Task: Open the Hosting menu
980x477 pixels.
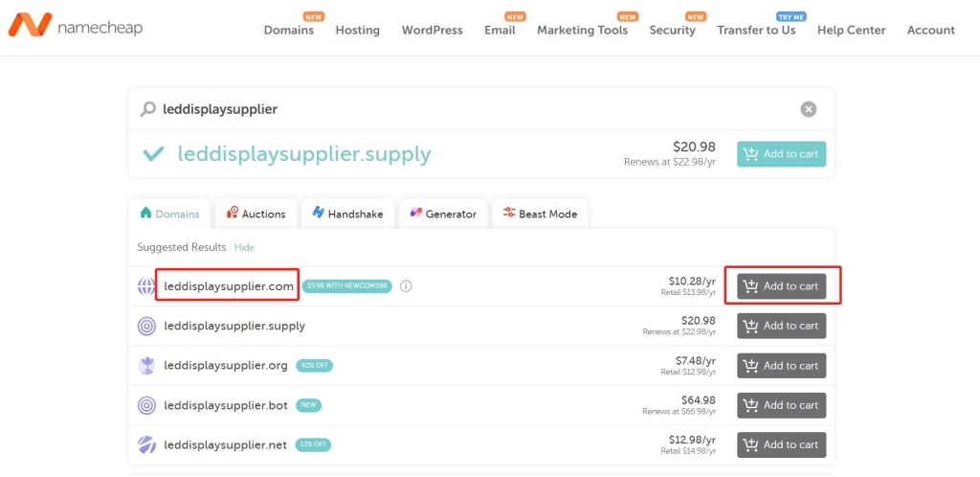Action: point(357,30)
